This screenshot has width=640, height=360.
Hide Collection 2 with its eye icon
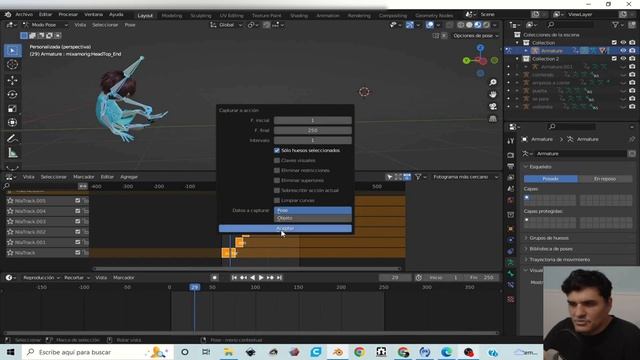tap(623, 59)
